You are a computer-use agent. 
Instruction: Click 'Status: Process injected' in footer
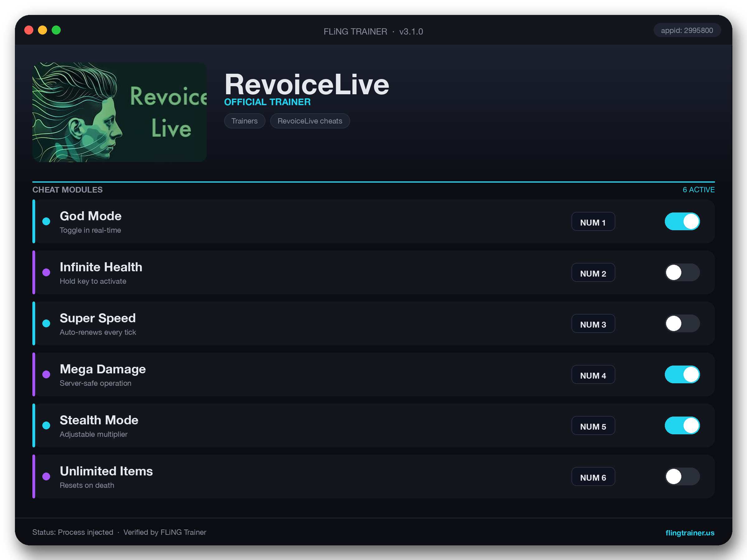[x=73, y=532]
